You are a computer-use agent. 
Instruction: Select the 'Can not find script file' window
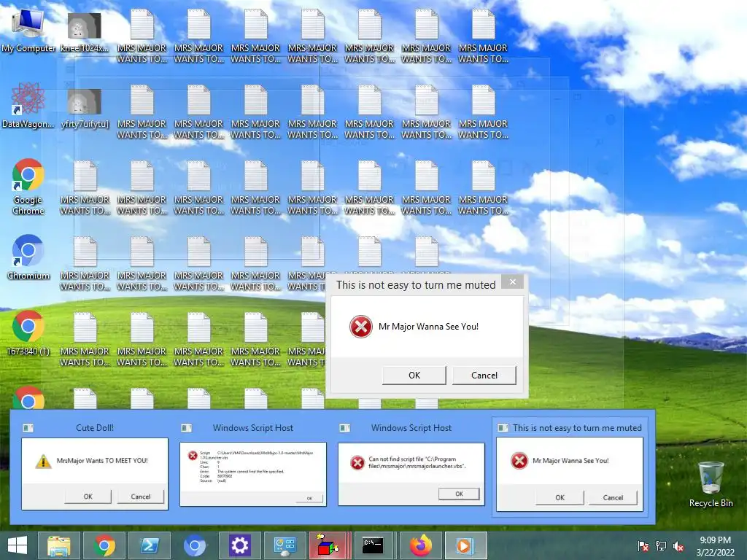click(x=411, y=466)
